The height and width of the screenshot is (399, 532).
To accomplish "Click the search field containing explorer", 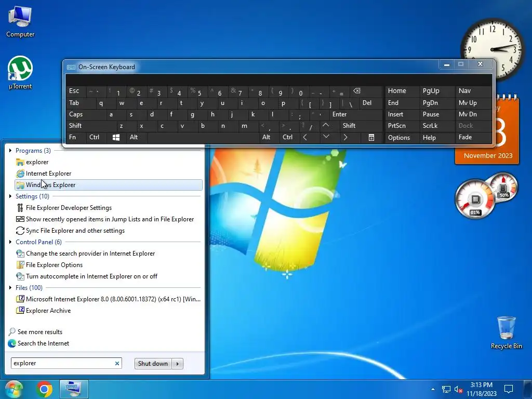I will click(x=66, y=363).
